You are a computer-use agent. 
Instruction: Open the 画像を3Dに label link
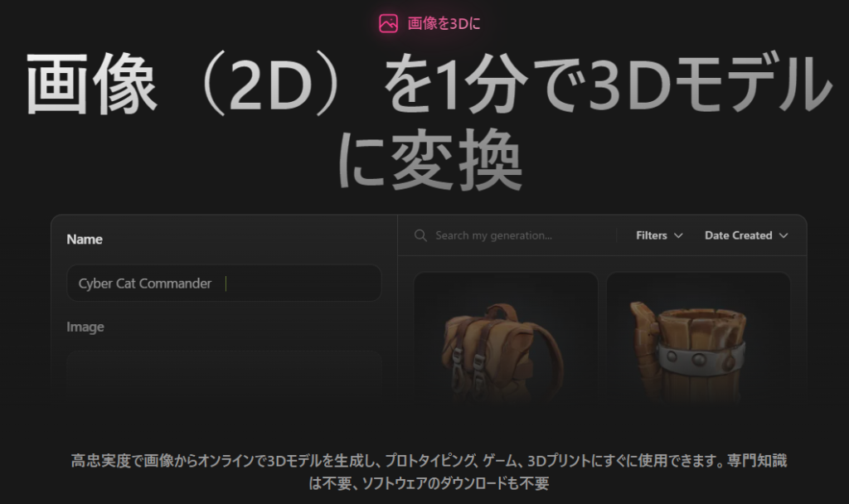pos(444,23)
